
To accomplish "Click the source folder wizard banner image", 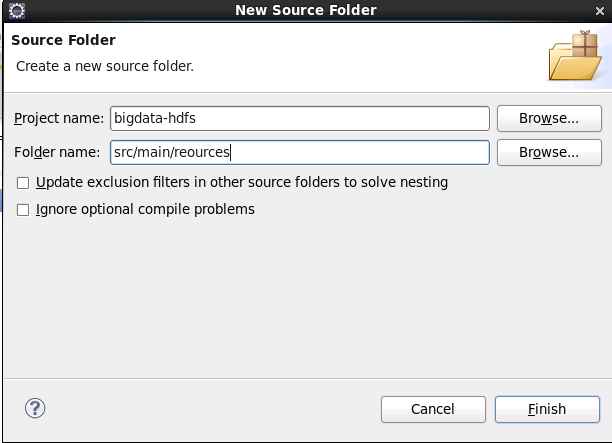I will pos(575,56).
